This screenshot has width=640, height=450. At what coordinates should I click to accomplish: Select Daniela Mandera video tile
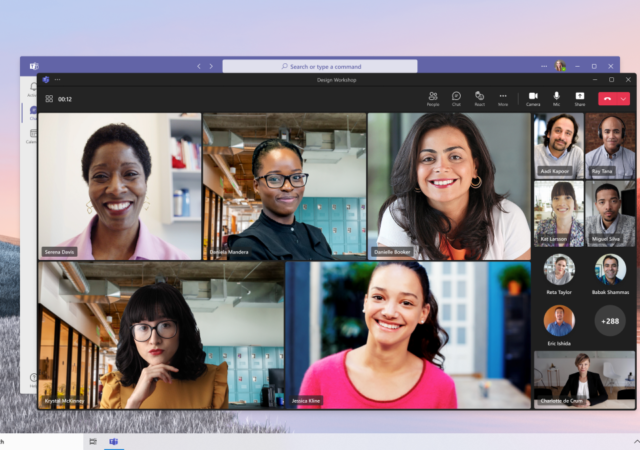tap(284, 186)
